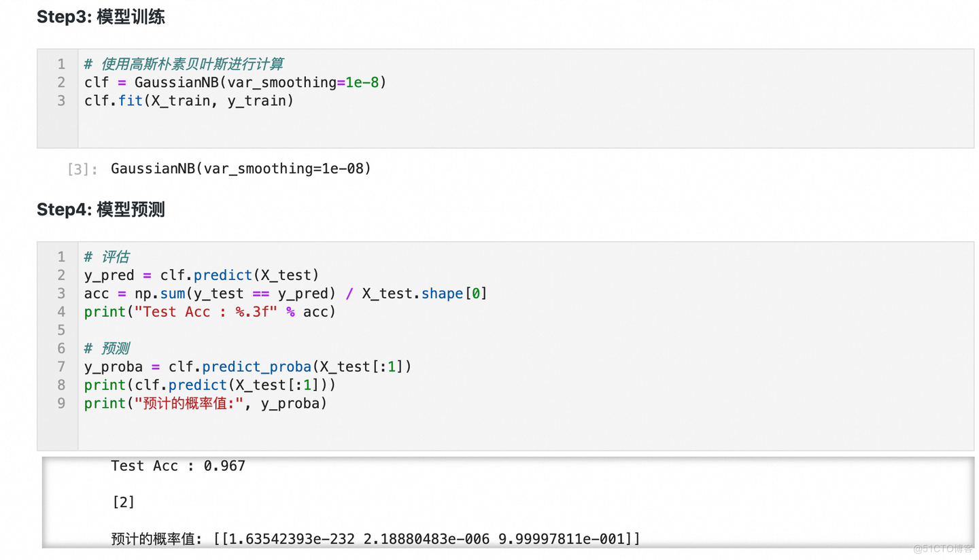Click the comment '# 预测'

107,349
